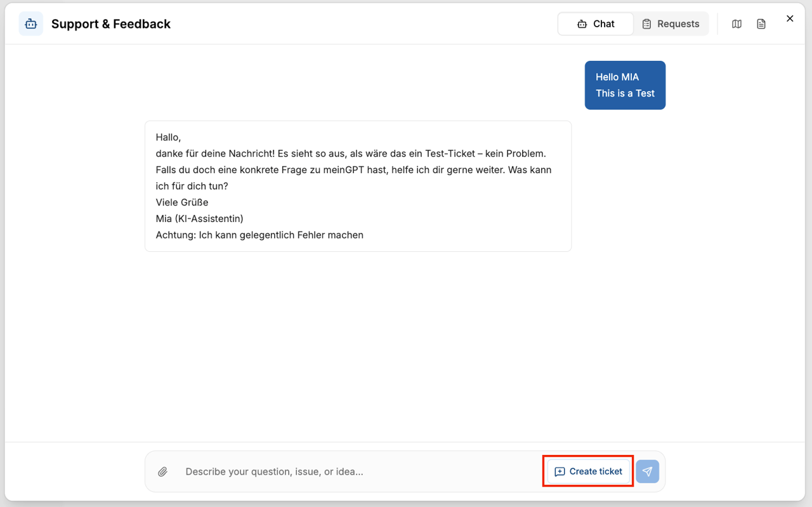Close the Support & Feedback dialog

(x=790, y=18)
